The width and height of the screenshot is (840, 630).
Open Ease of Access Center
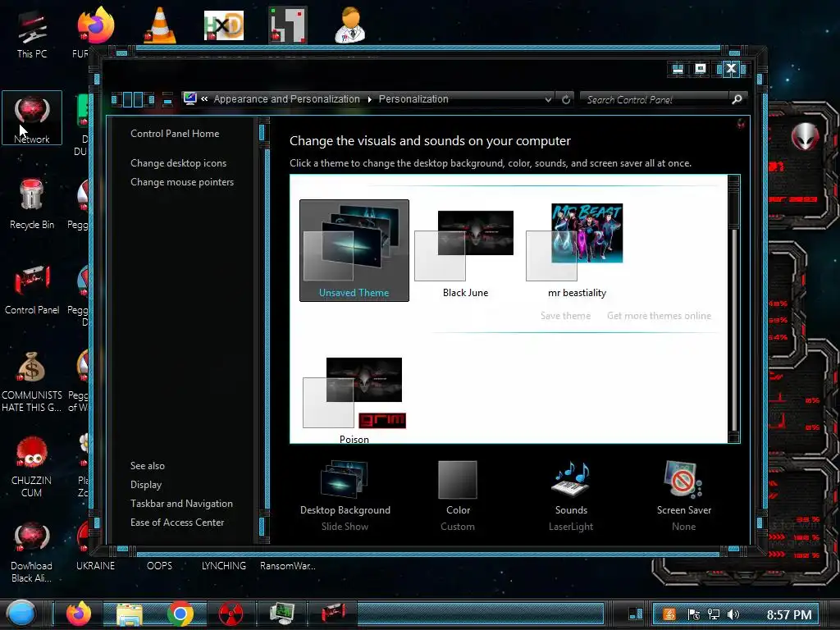click(177, 522)
